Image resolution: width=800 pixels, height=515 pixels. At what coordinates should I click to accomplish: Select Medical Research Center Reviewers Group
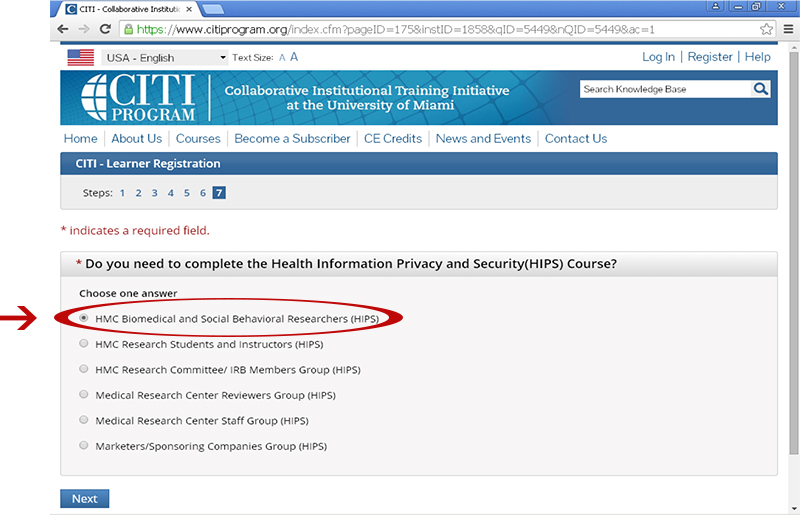(x=84, y=394)
